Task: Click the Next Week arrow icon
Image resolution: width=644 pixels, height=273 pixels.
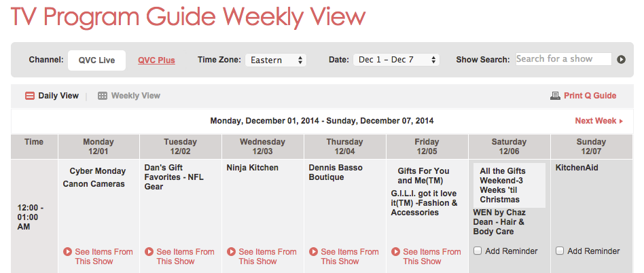Action: click(x=621, y=122)
